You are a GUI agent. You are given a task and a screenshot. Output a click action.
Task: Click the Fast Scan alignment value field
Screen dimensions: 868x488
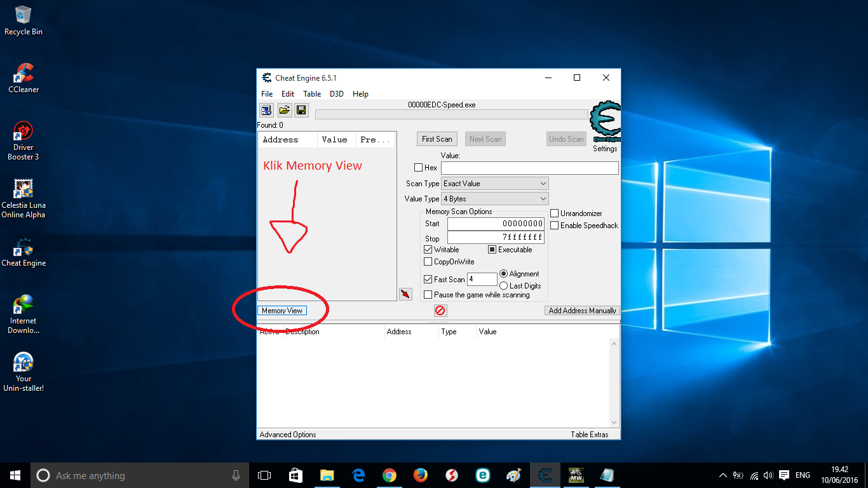(x=482, y=280)
